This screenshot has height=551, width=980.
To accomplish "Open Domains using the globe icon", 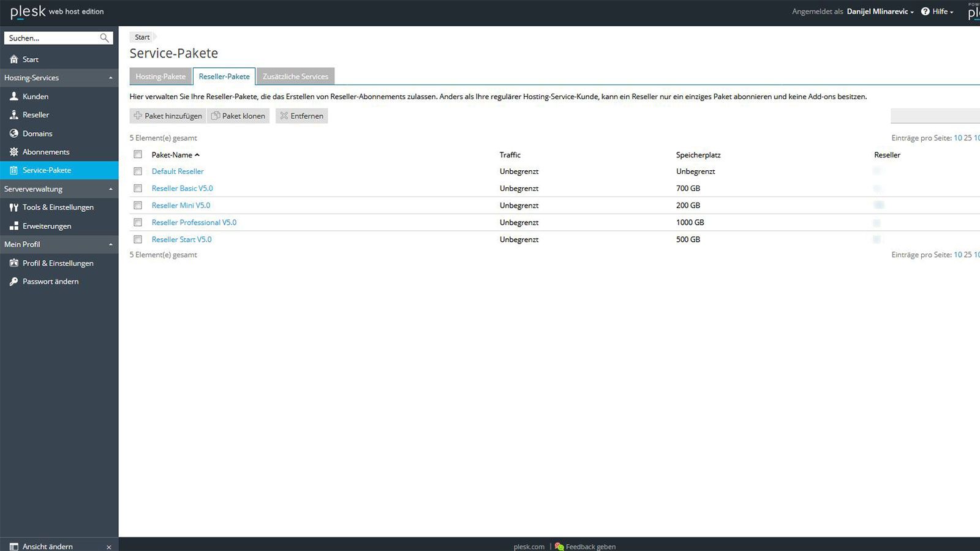I will pyautogui.click(x=14, y=133).
